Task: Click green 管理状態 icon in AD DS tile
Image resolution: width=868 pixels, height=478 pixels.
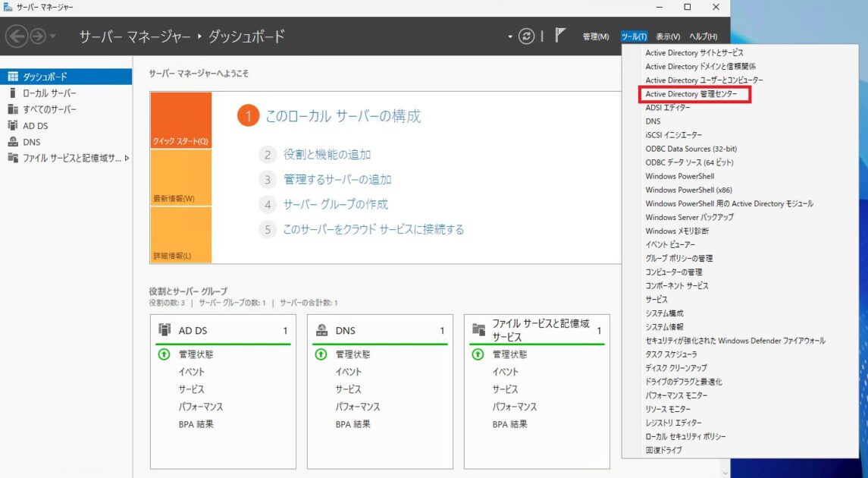Action: point(164,354)
